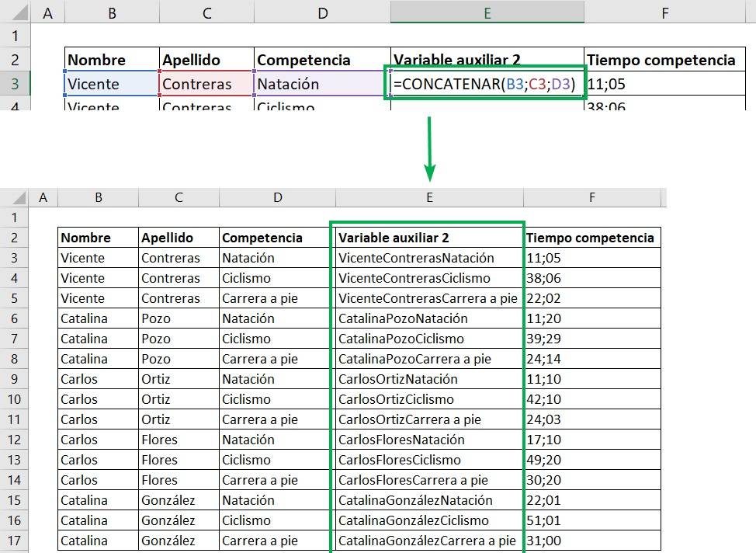Click the Flores cell in row 12
756x553 pixels.
pos(179,440)
